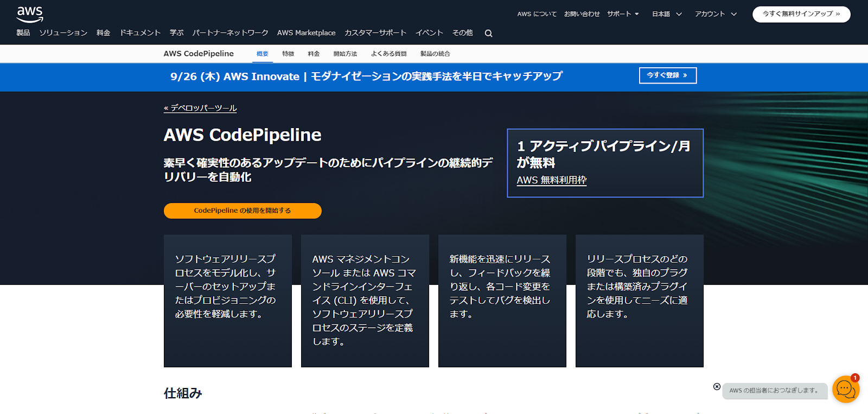This screenshot has height=414, width=868.
Task: Open the AWS Marketplace menu
Action: pyautogui.click(x=306, y=33)
